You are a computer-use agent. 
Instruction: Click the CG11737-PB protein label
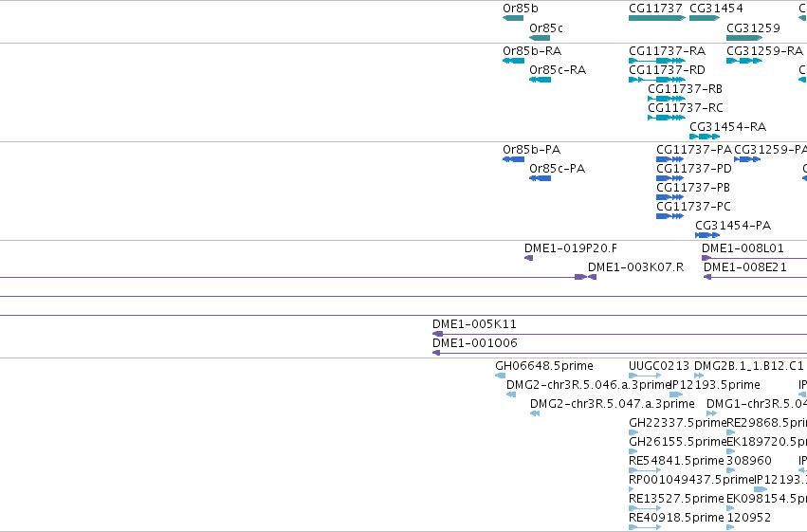693,188
